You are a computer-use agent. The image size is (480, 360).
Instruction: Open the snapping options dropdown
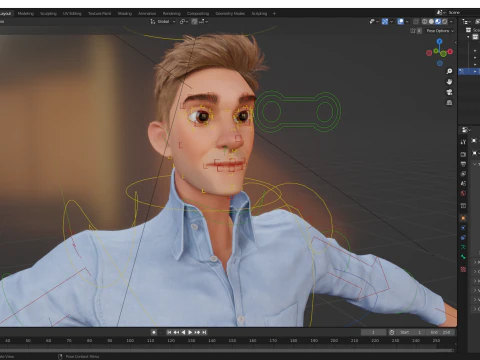pyautogui.click(x=203, y=22)
